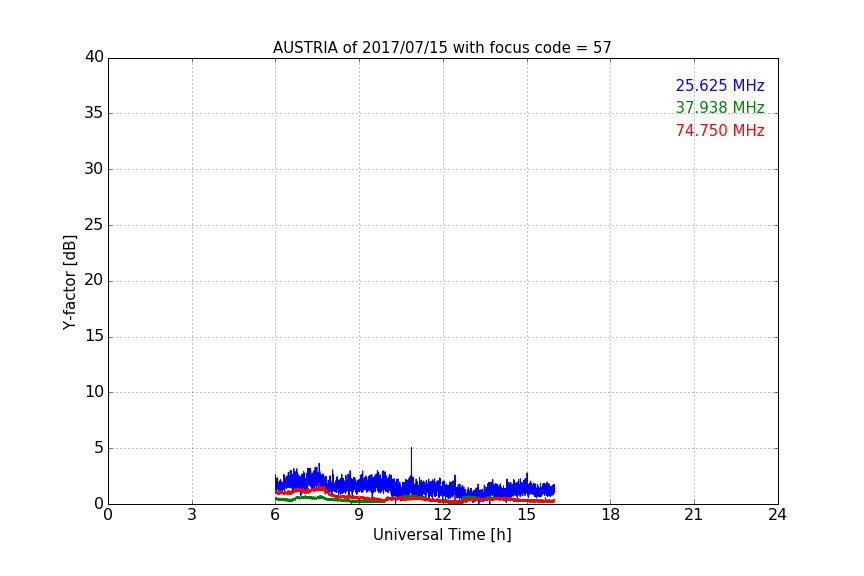Click y-axis tick label 30
Image resolution: width=864 pixels, height=576 pixels.
[x=94, y=169]
